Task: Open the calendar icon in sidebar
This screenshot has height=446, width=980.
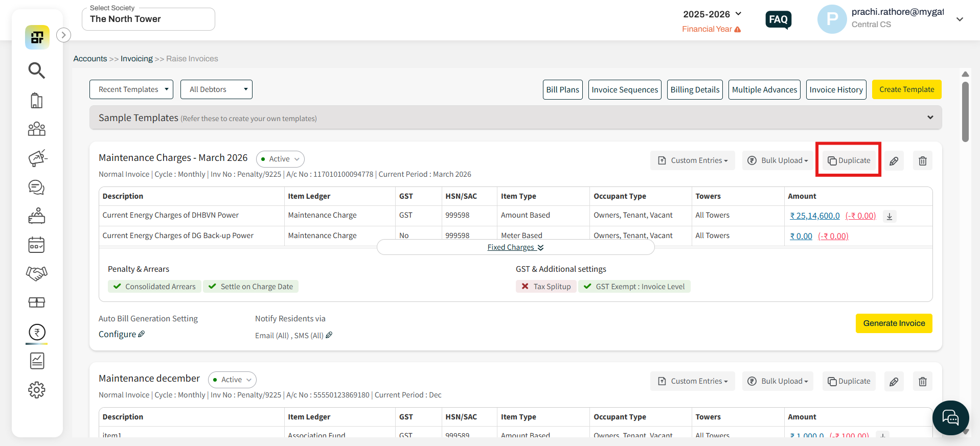Action: pyautogui.click(x=37, y=245)
